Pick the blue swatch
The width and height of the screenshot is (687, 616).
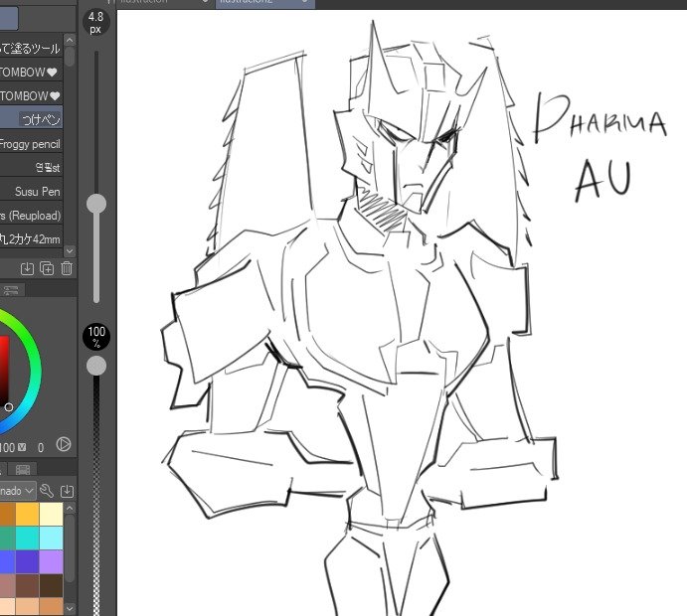7,561
